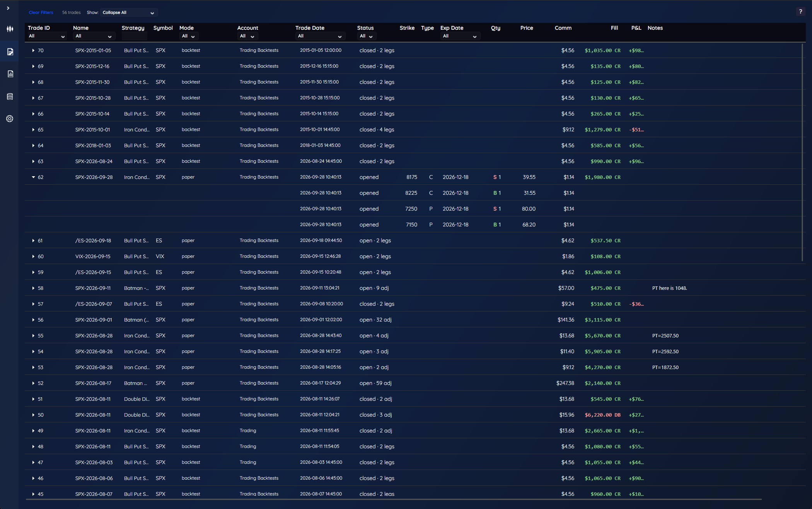Viewport: 812px width, 509px height.
Task: Expand trade 56 row
Action: coord(33,320)
